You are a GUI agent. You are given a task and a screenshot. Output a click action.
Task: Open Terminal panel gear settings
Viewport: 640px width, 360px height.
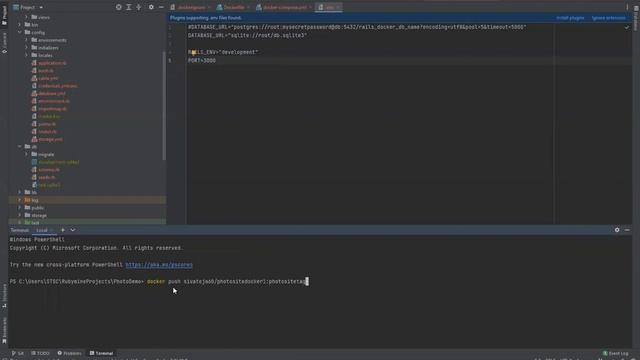617,230
